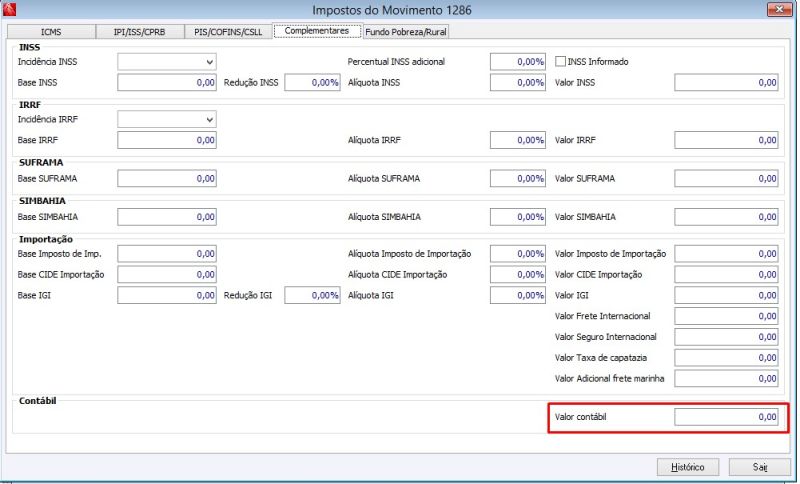
Task: Click the Valor Frete Internacional field
Action: [727, 316]
